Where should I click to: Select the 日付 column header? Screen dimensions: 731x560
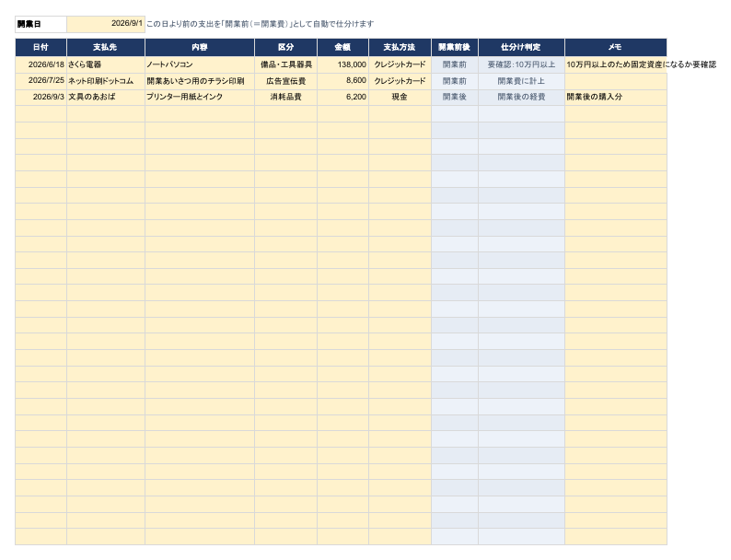[x=41, y=48]
